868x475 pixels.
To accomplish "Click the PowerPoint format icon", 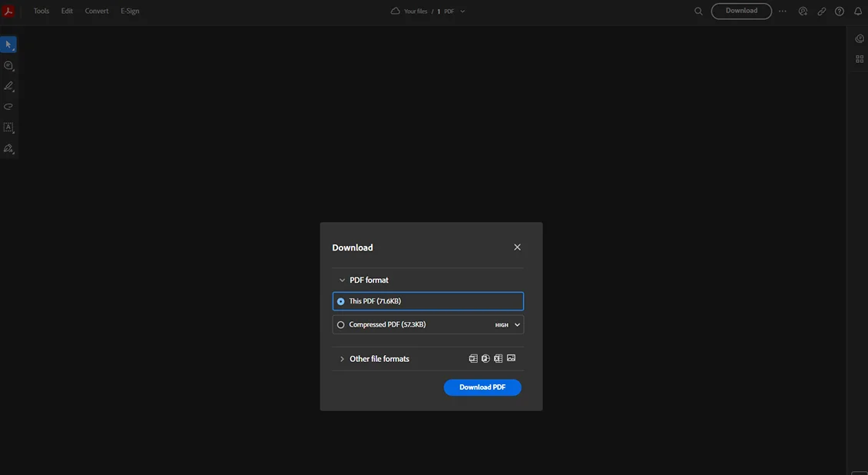I will (485, 358).
